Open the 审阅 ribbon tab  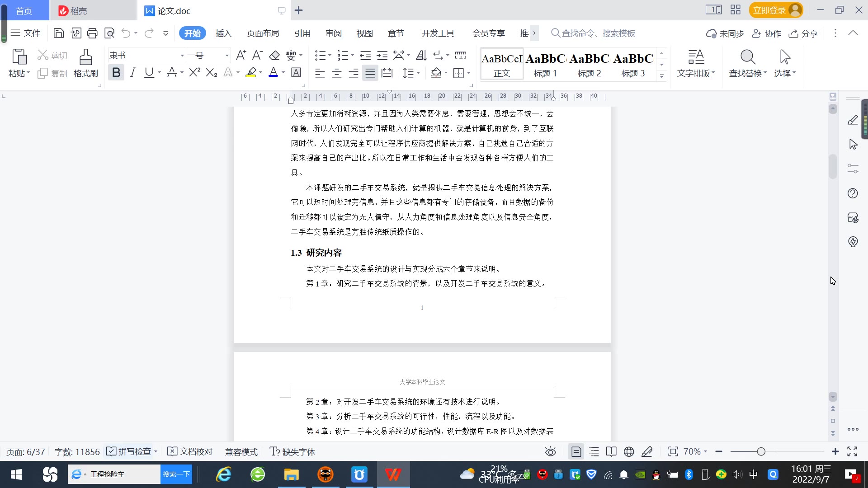[x=334, y=33]
